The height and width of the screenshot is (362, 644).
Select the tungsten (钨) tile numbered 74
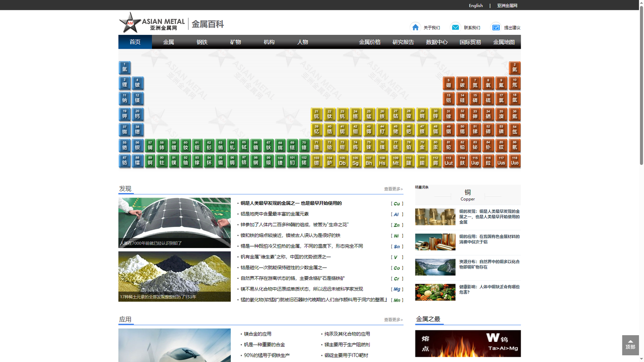click(356, 145)
